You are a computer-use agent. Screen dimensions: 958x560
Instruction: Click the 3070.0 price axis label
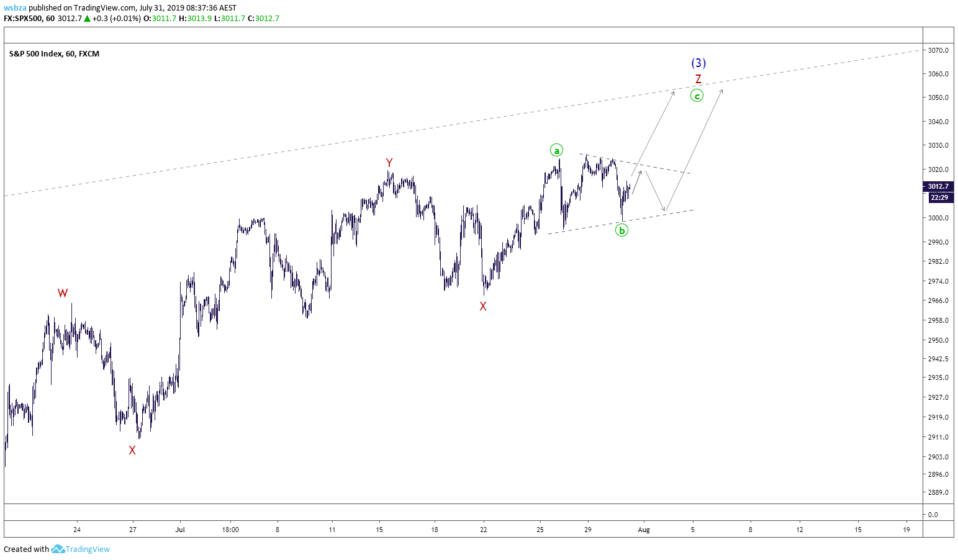tap(938, 50)
